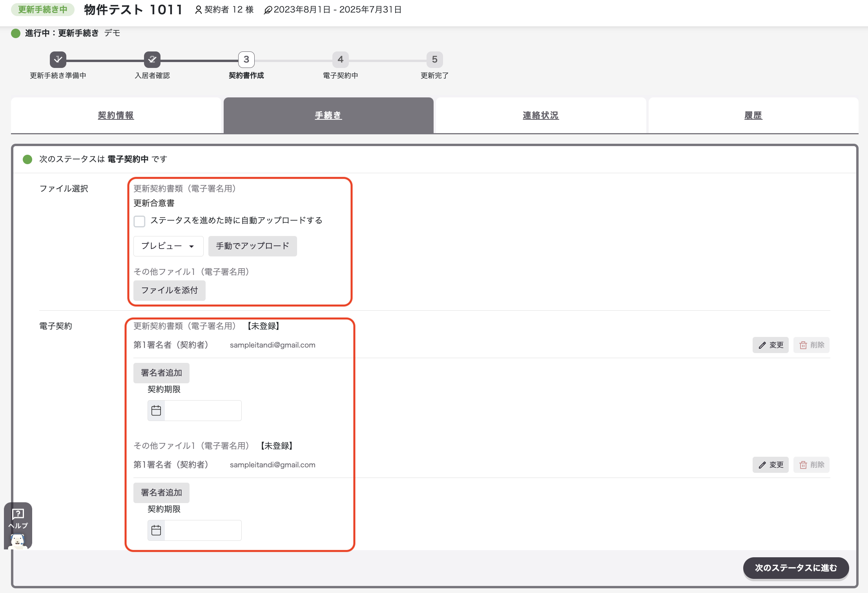
Task: Select the 手続き tab
Action: point(328,115)
